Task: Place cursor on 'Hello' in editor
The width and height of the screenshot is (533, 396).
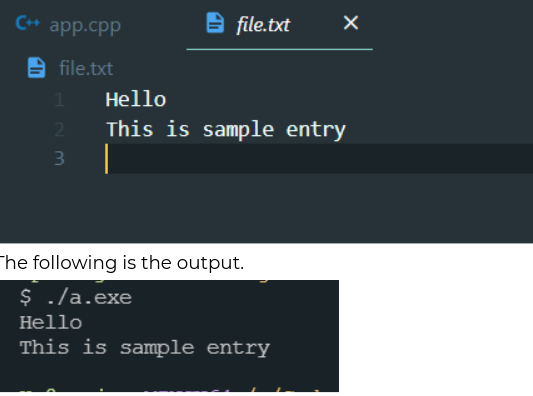Action: point(136,100)
